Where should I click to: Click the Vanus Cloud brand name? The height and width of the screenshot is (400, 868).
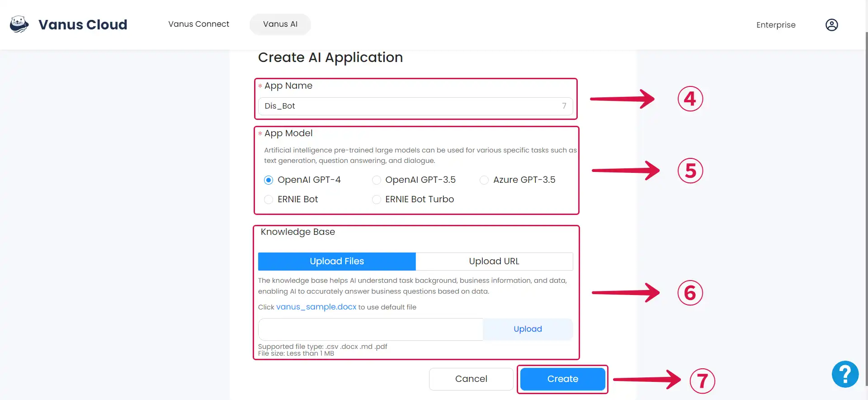coord(83,24)
